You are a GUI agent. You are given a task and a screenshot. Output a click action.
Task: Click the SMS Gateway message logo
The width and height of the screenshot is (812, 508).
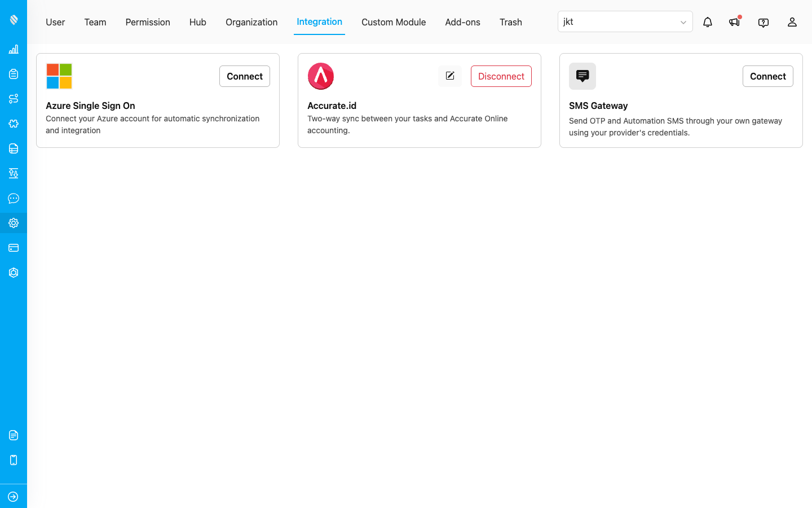pyautogui.click(x=582, y=76)
